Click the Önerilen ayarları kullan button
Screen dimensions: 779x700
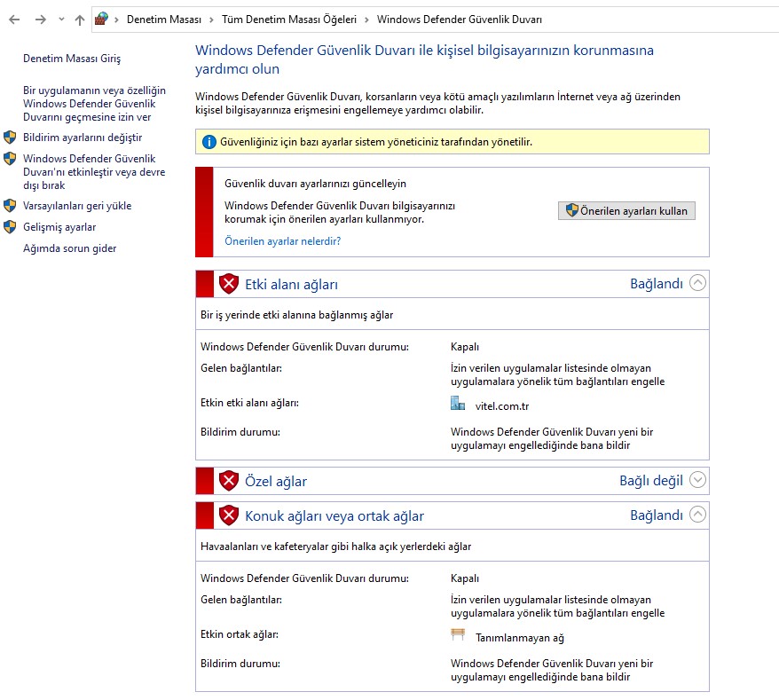point(626,210)
